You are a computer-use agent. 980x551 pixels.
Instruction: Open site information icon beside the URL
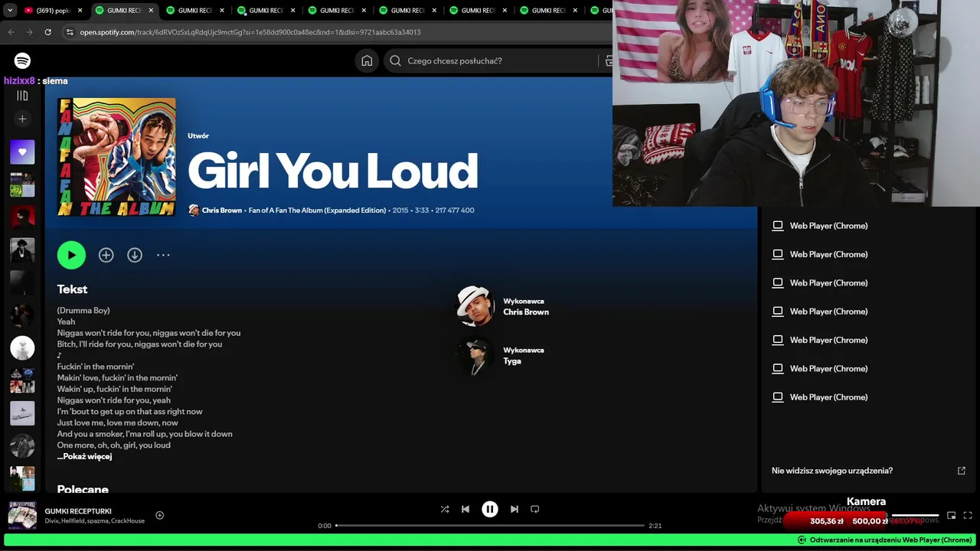click(70, 32)
